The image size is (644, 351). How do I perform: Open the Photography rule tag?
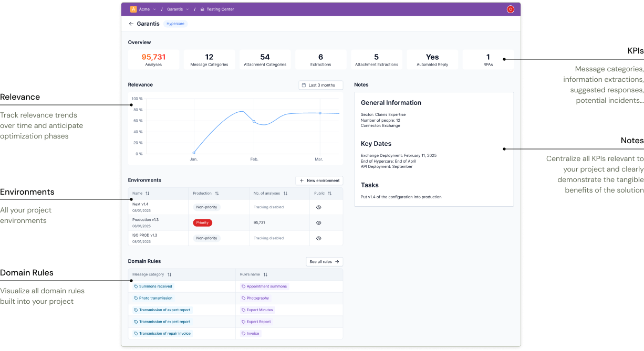click(x=256, y=298)
